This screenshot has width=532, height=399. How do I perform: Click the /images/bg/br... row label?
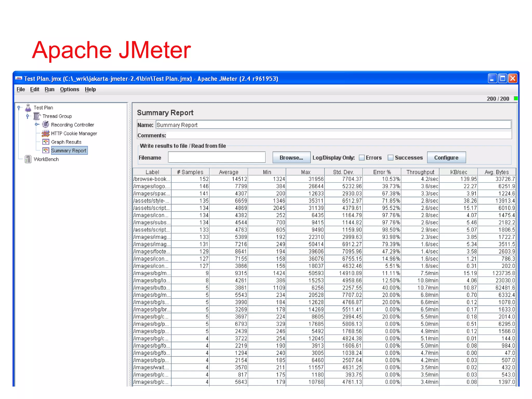[152, 310]
